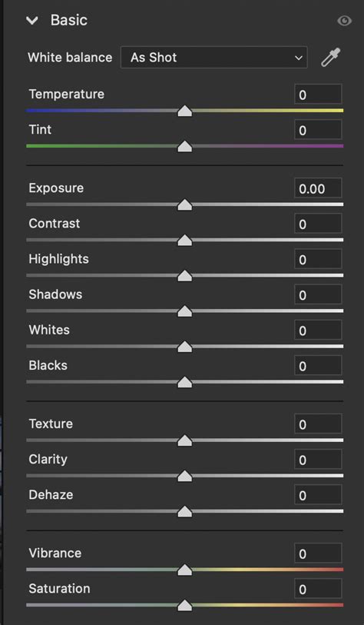Click the Vibrance value input field
364x625 pixels.
pos(318,554)
